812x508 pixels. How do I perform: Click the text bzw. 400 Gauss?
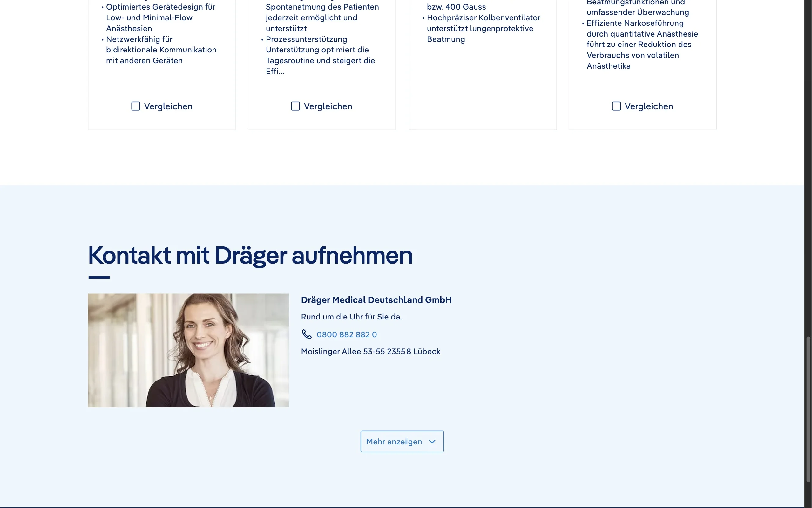click(x=456, y=7)
